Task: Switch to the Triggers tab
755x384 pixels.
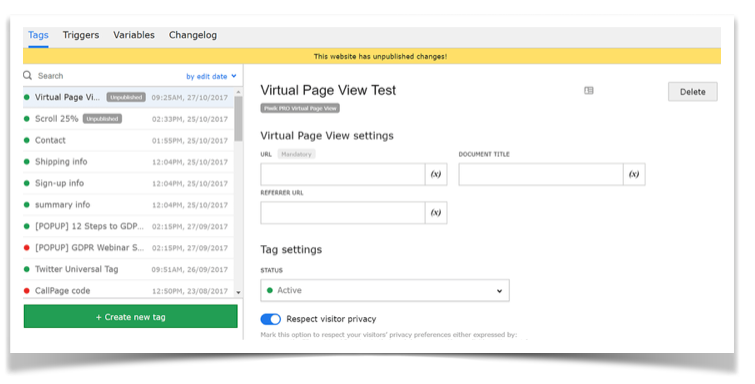Action: [81, 35]
